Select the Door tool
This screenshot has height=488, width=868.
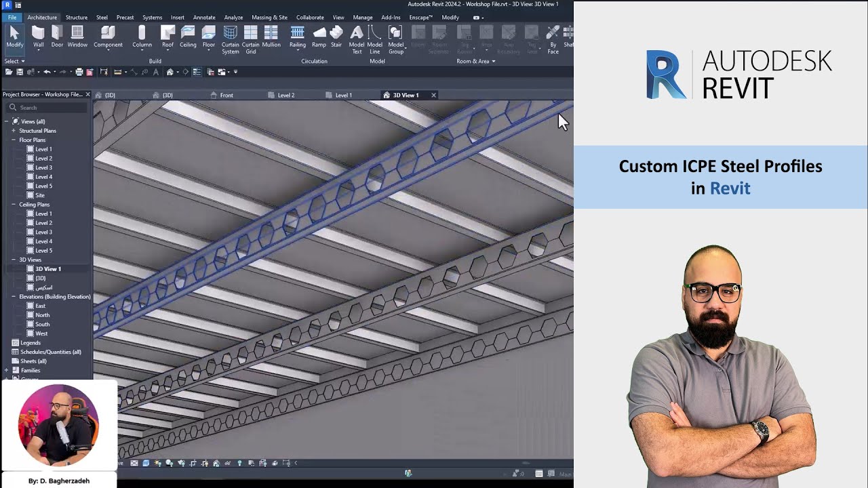57,37
